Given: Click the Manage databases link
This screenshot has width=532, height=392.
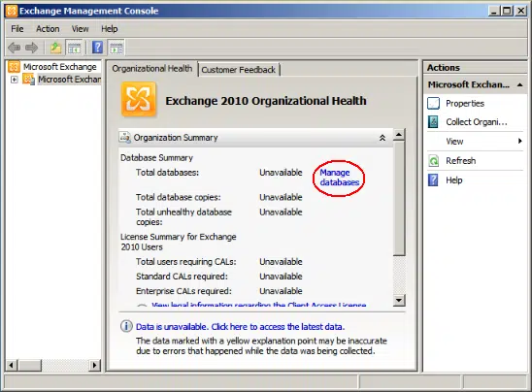Looking at the screenshot, I should coord(339,178).
